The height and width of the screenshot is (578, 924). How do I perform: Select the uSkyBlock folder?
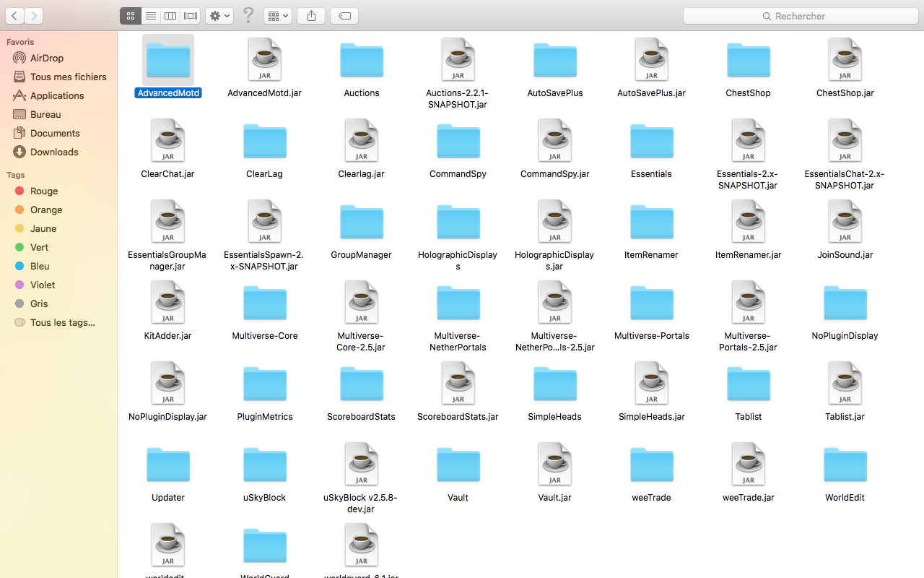click(265, 465)
